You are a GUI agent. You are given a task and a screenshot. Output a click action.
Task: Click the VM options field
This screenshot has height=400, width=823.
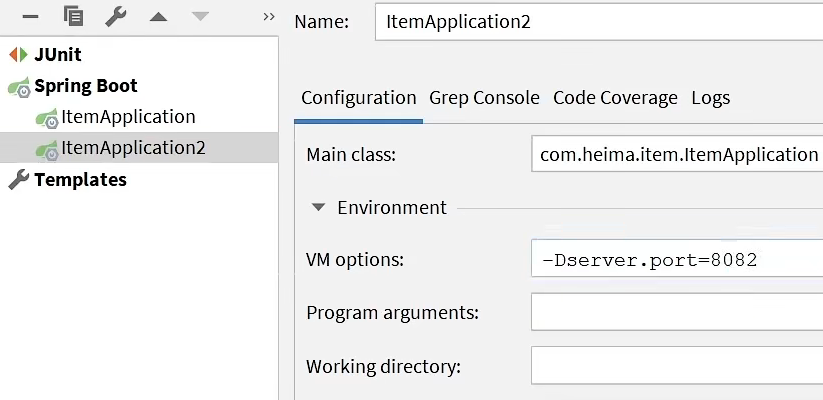point(676,260)
